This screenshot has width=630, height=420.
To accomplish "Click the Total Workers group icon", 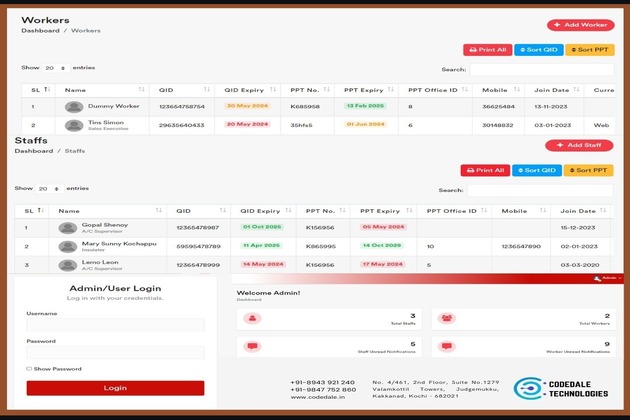I will 447,319.
